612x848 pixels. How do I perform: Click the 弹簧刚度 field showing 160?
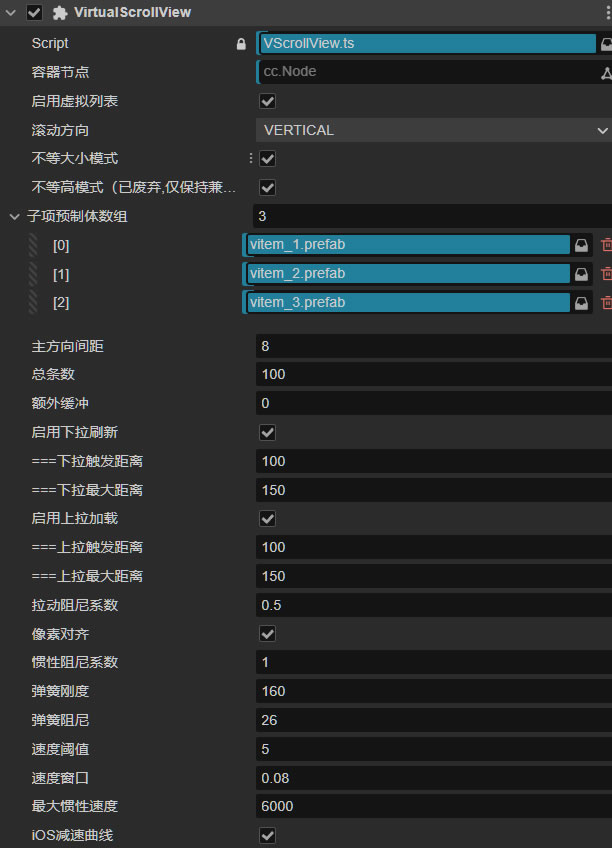click(x=434, y=691)
